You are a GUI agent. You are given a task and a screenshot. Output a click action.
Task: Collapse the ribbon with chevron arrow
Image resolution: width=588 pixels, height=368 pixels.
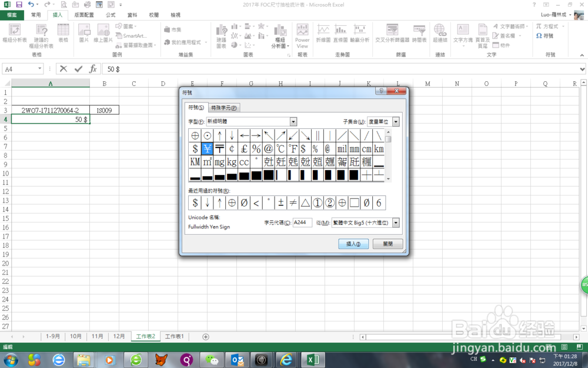click(x=582, y=55)
